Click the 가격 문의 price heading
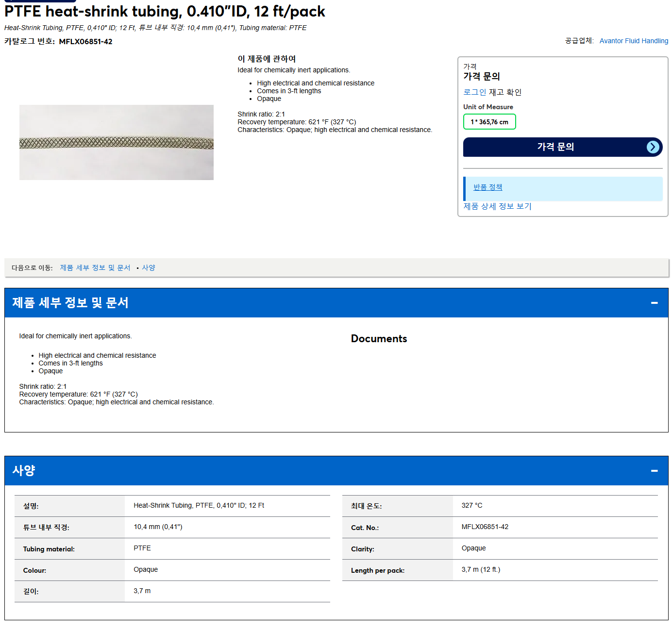This screenshot has height=630, width=672. click(481, 77)
